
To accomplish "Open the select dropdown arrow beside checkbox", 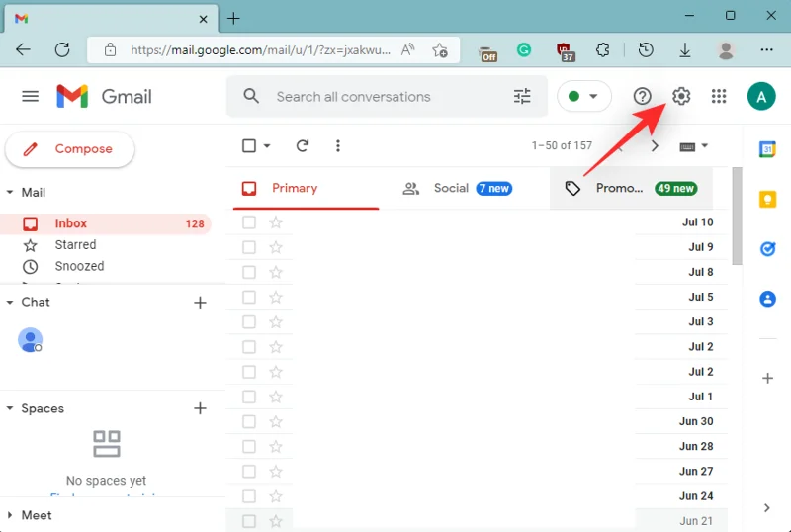I will tap(267, 146).
